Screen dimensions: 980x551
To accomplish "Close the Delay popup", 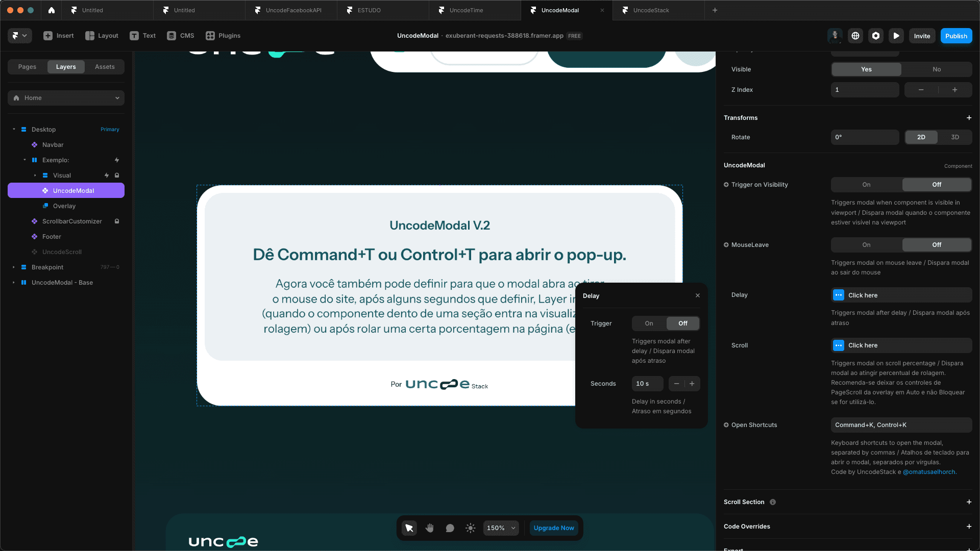I will 698,296.
